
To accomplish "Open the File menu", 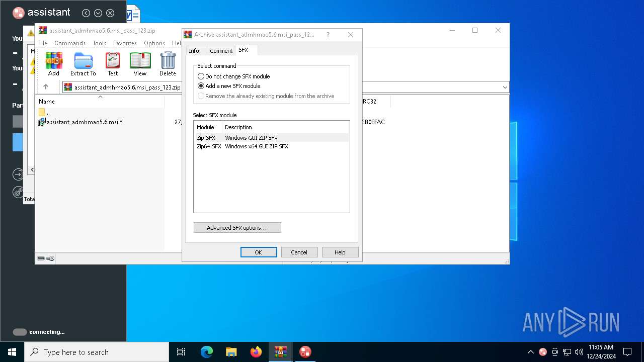I will tap(43, 43).
